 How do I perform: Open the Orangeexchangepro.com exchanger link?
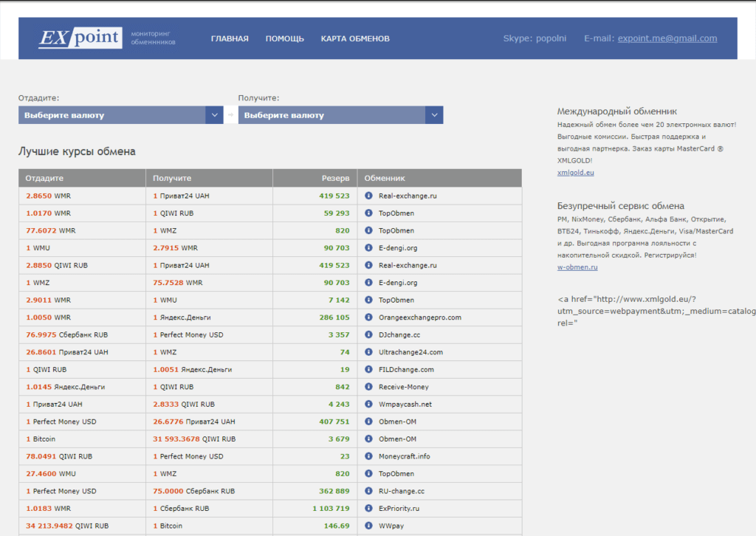[x=420, y=317]
